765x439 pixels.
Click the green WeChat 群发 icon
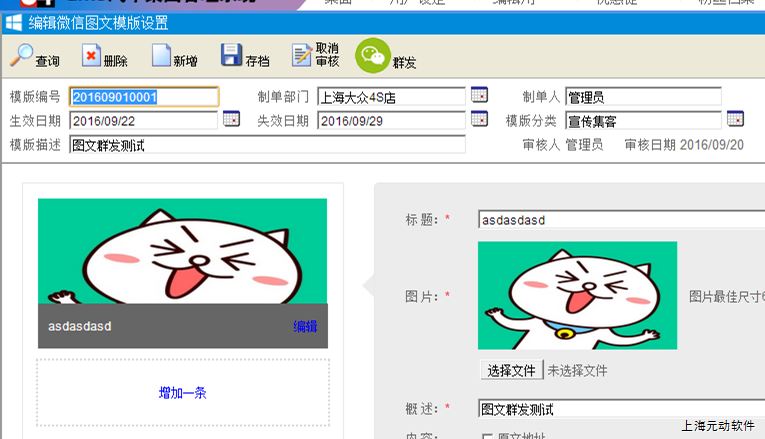pyautogui.click(x=373, y=56)
